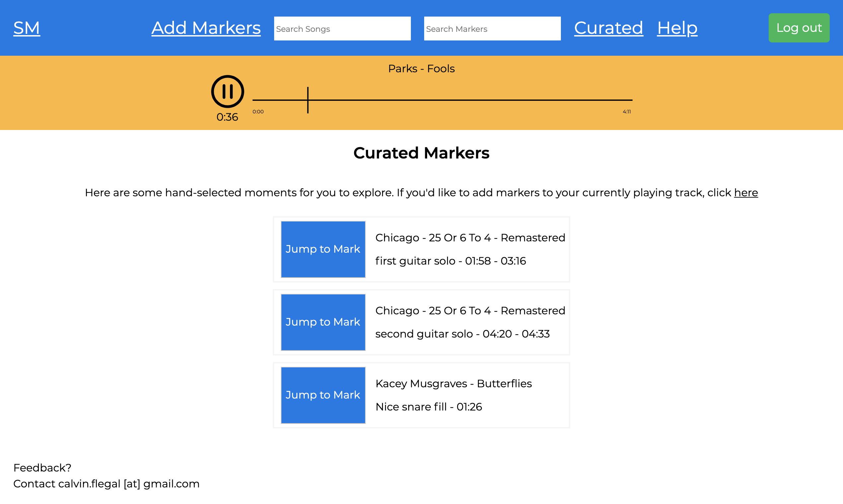Click the here link to add markers
Viewport: 843px width, 504px height.
pos(745,192)
